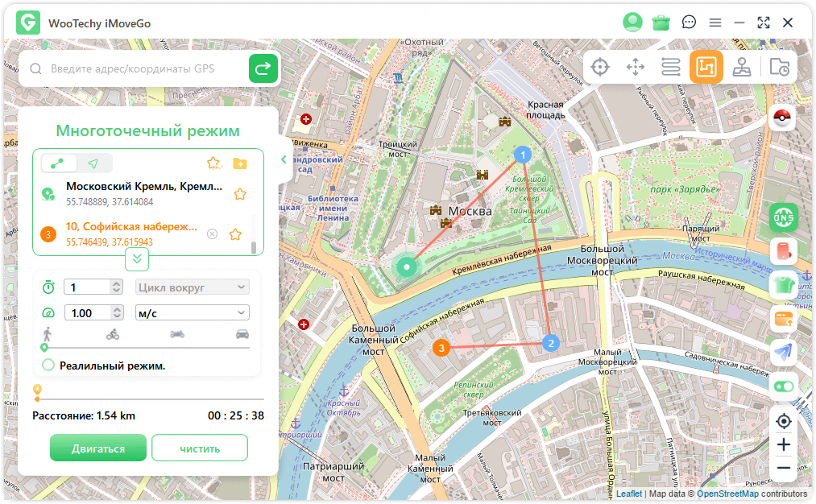Open the history records folder icon
The image size is (816, 504).
(x=779, y=68)
